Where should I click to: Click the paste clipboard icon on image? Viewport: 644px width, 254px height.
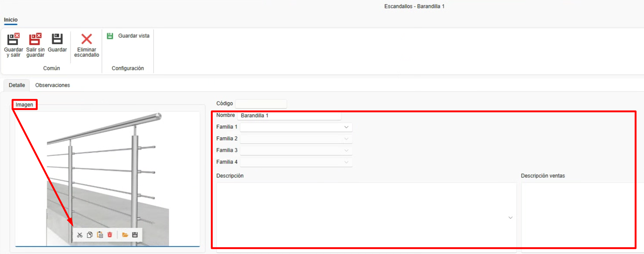point(100,235)
